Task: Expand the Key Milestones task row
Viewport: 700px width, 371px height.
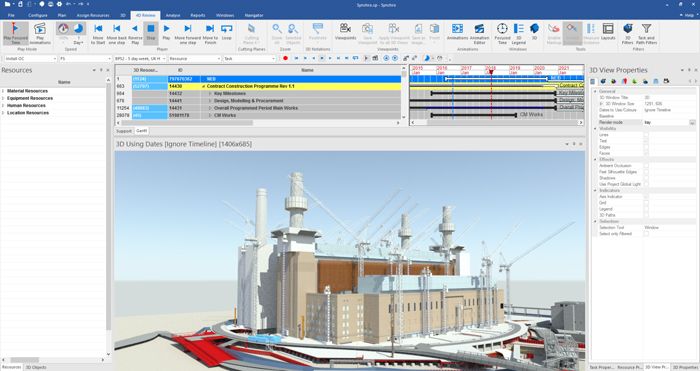Action: (x=210, y=94)
